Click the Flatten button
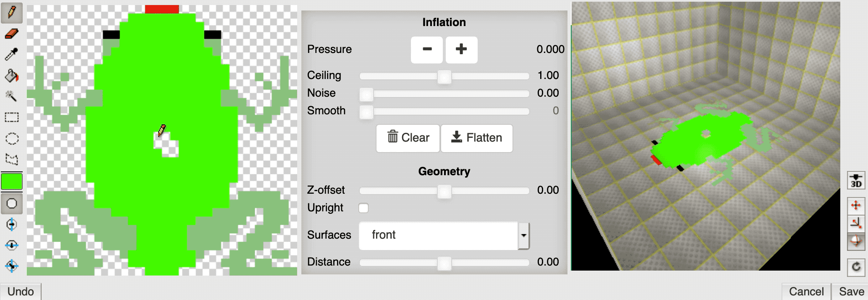 coord(476,138)
